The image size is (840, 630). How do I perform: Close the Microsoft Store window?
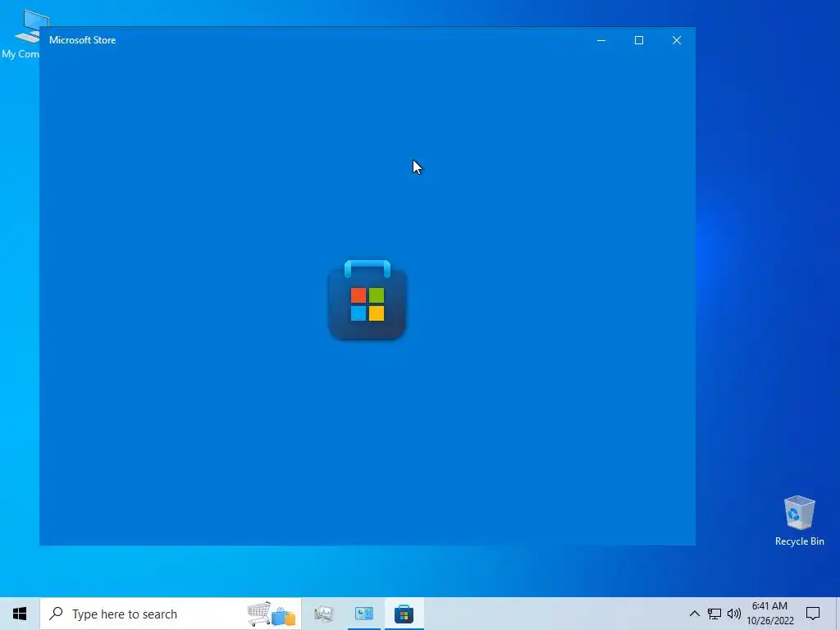point(677,40)
